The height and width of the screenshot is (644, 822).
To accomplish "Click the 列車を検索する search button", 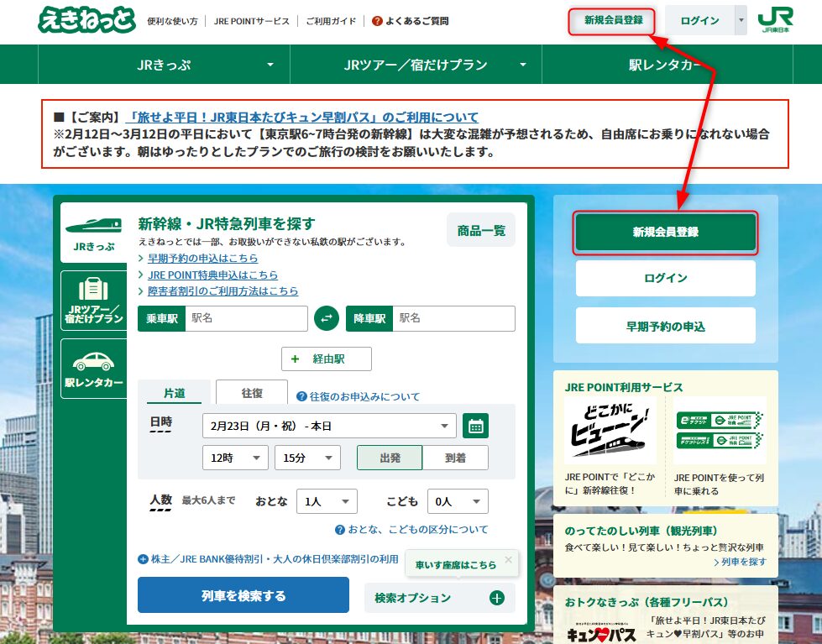I will point(243,595).
